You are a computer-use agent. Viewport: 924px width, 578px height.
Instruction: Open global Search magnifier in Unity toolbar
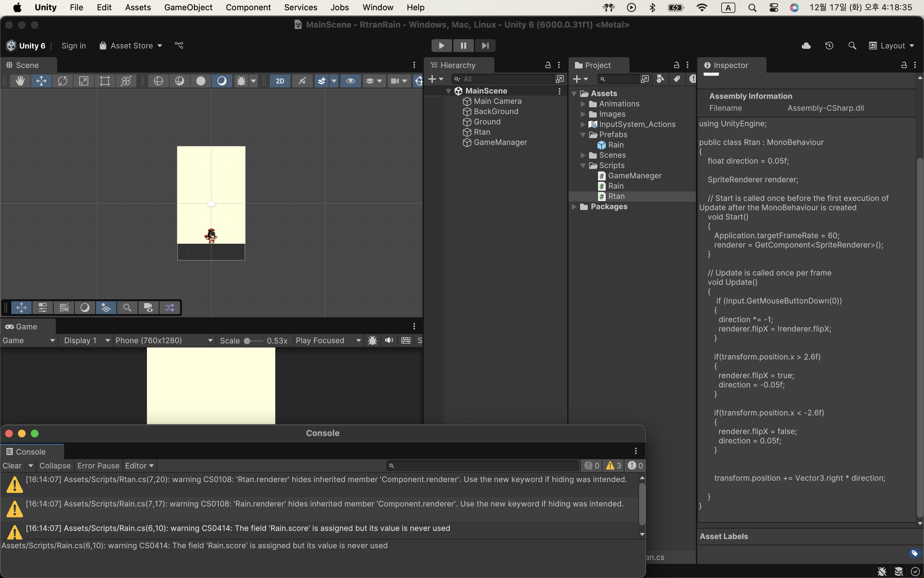(852, 46)
